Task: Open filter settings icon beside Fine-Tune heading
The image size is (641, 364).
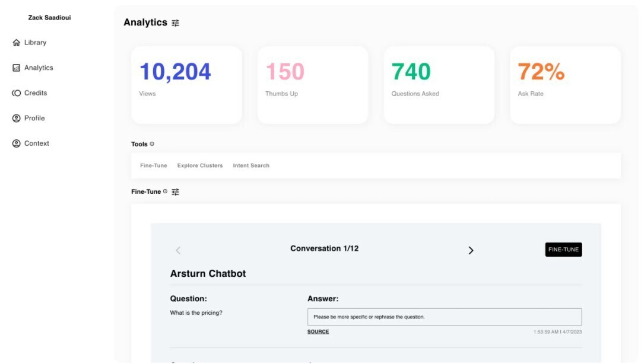Action: point(175,192)
